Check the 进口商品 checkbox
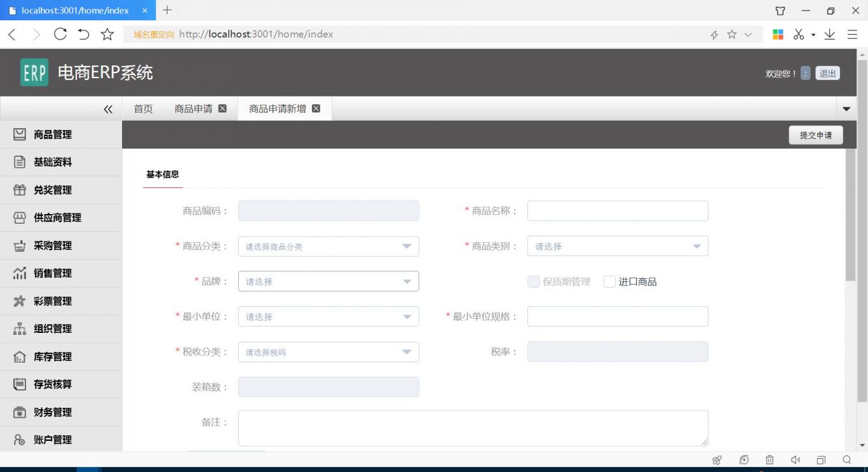Image resolution: width=868 pixels, height=472 pixels. tap(609, 281)
